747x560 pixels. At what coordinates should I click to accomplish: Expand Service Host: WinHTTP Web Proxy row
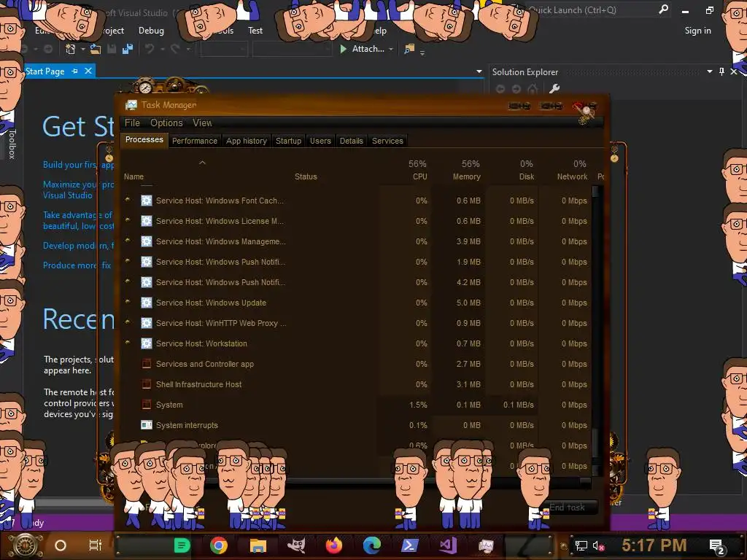128,322
